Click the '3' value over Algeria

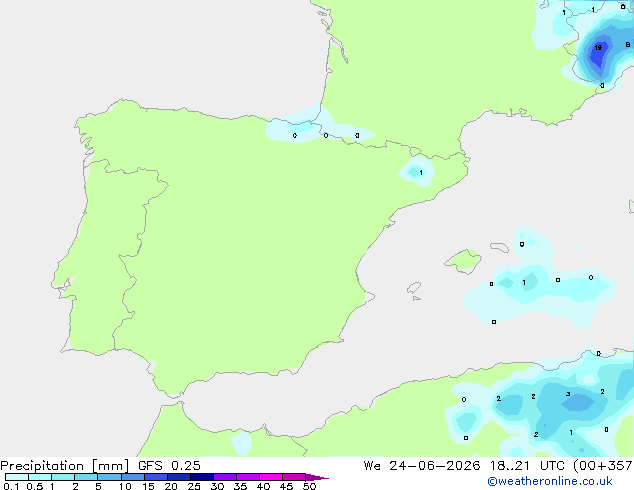click(568, 394)
